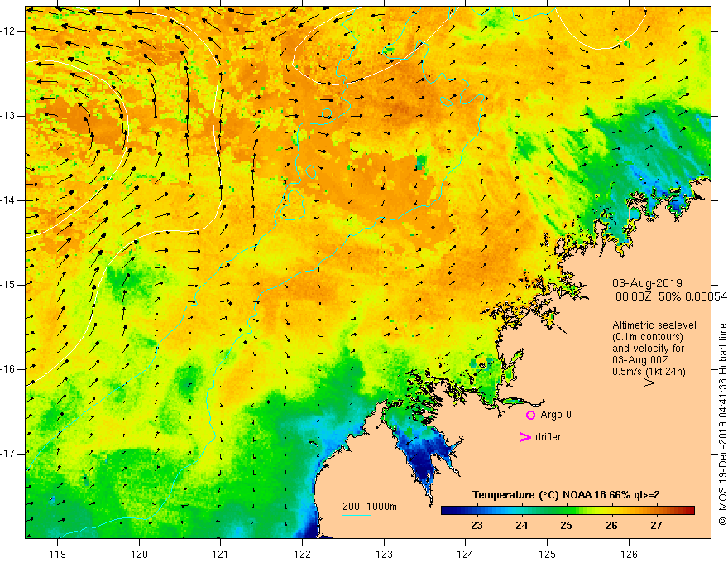
Task: Click the '(0.1m contours)' caption line
Action: click(x=647, y=337)
